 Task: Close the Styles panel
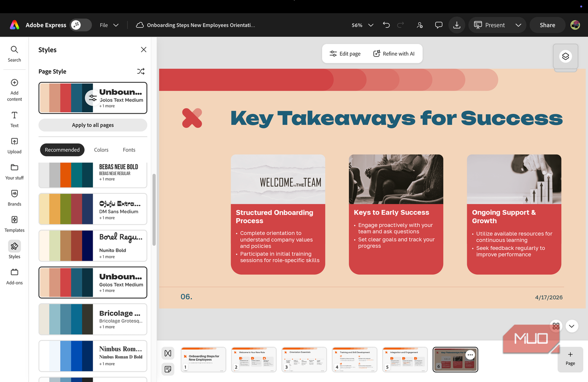[144, 50]
